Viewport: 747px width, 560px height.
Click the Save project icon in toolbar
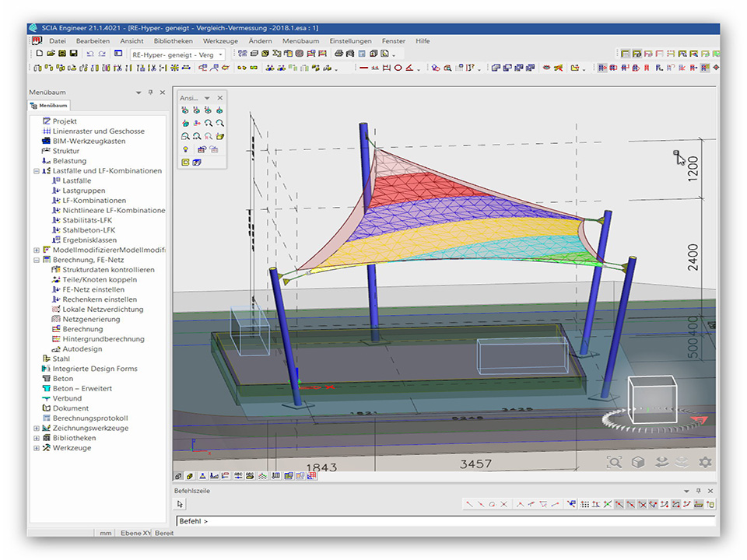tap(73, 54)
